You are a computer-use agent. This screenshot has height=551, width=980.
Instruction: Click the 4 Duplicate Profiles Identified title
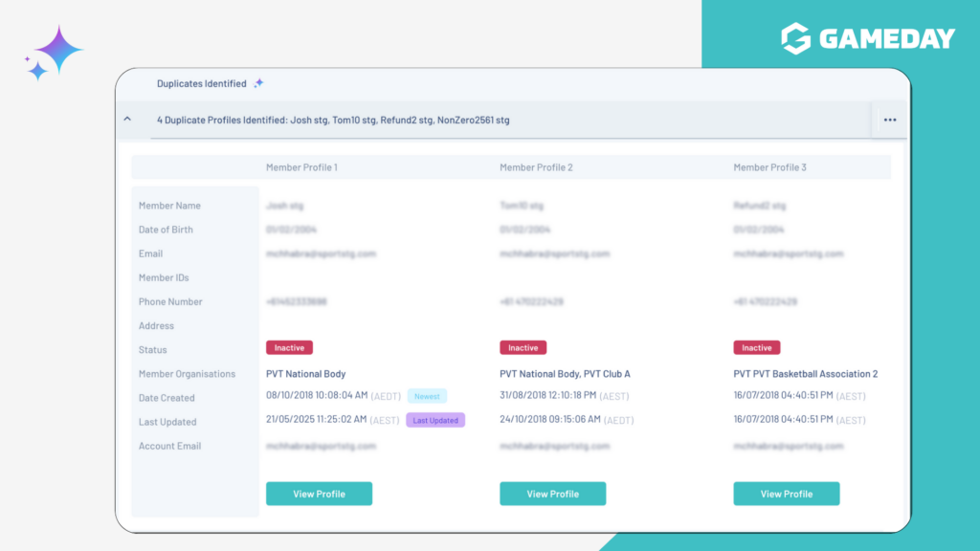coord(333,120)
